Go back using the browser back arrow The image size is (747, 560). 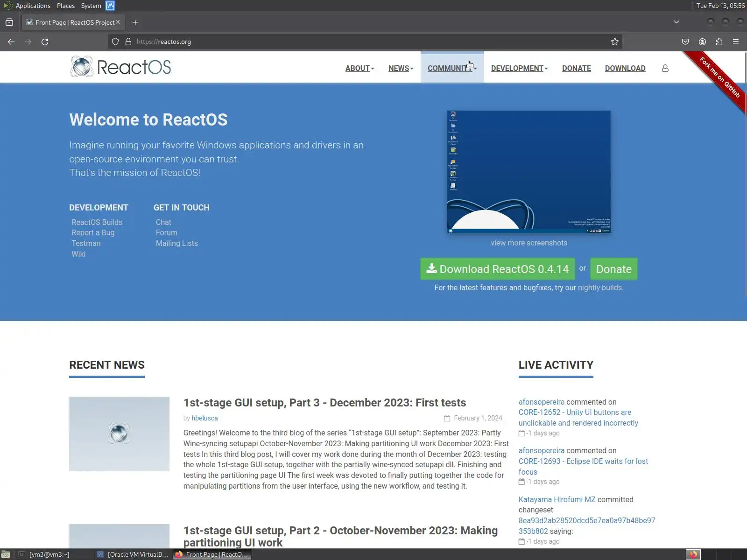point(11,42)
